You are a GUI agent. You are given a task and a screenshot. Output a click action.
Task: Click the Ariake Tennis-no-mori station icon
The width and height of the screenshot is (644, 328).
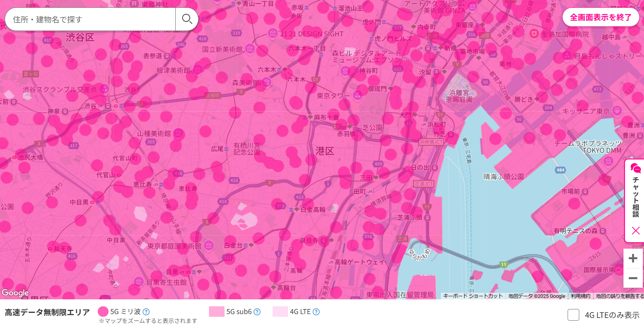(603, 231)
